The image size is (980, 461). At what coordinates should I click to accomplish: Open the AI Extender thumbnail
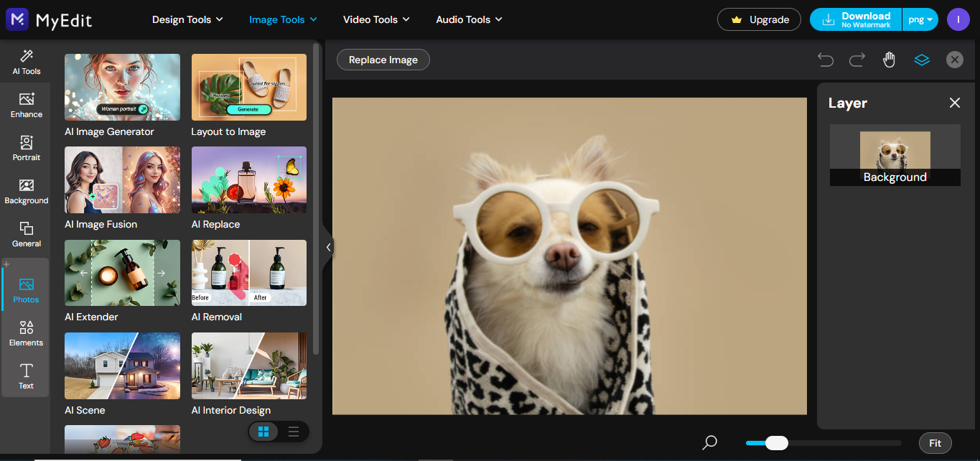click(x=122, y=273)
